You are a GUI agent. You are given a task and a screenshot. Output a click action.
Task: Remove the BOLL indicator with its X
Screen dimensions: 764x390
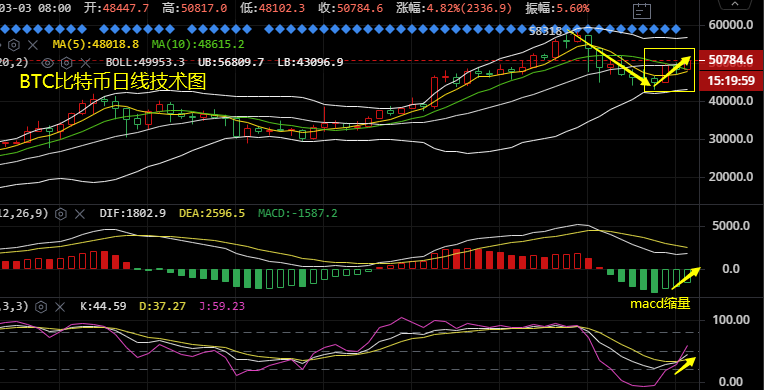click(85, 62)
